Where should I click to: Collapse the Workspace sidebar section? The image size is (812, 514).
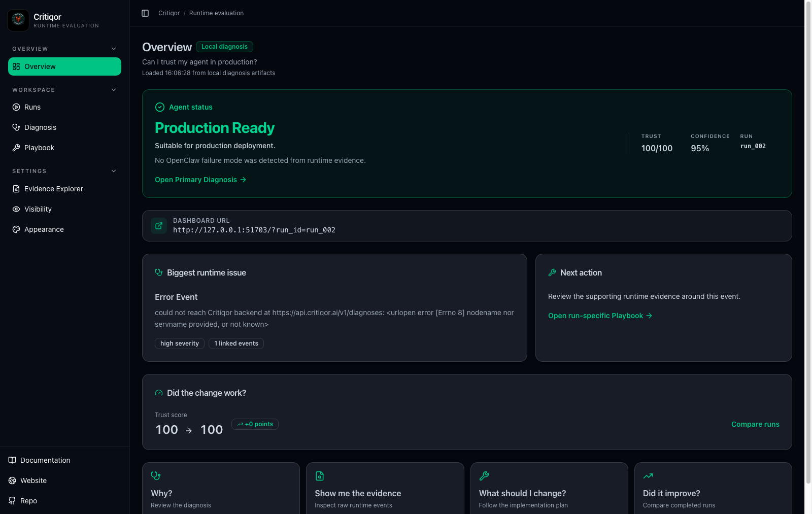(114, 90)
